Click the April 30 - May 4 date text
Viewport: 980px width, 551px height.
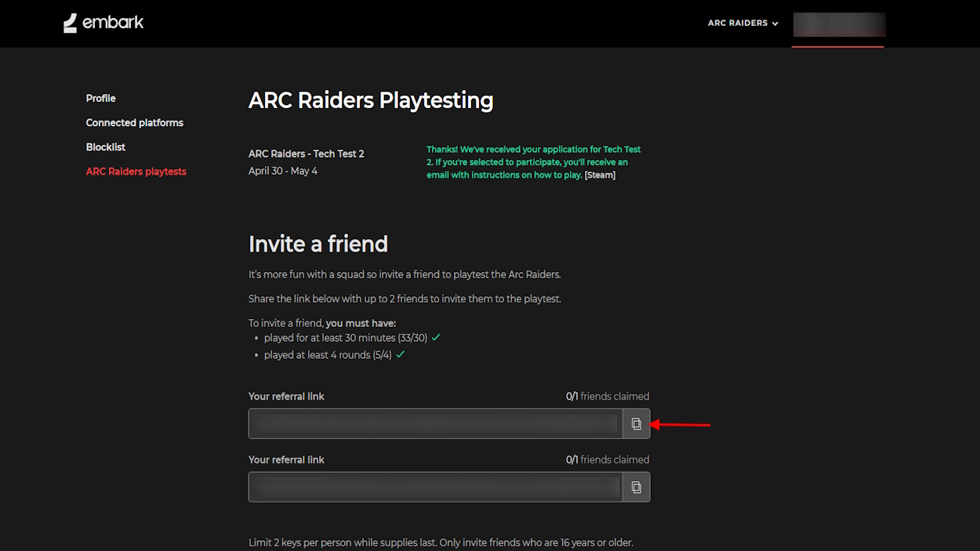coord(283,171)
